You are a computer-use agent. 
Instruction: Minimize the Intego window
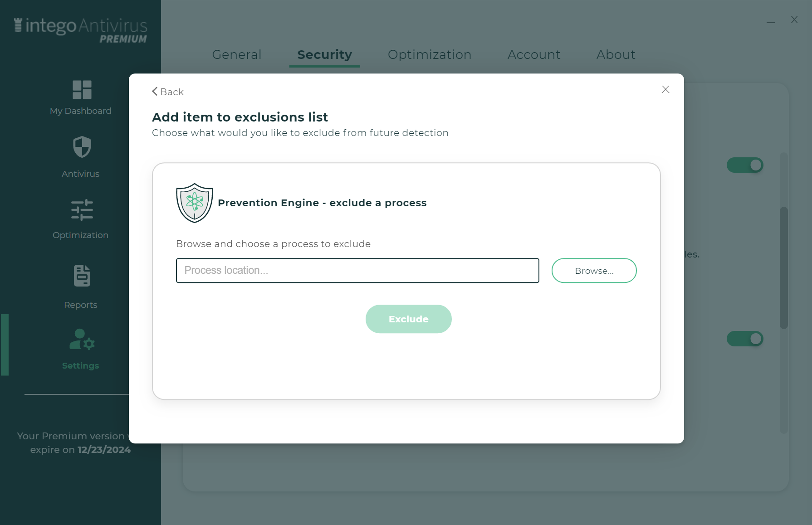point(771,21)
